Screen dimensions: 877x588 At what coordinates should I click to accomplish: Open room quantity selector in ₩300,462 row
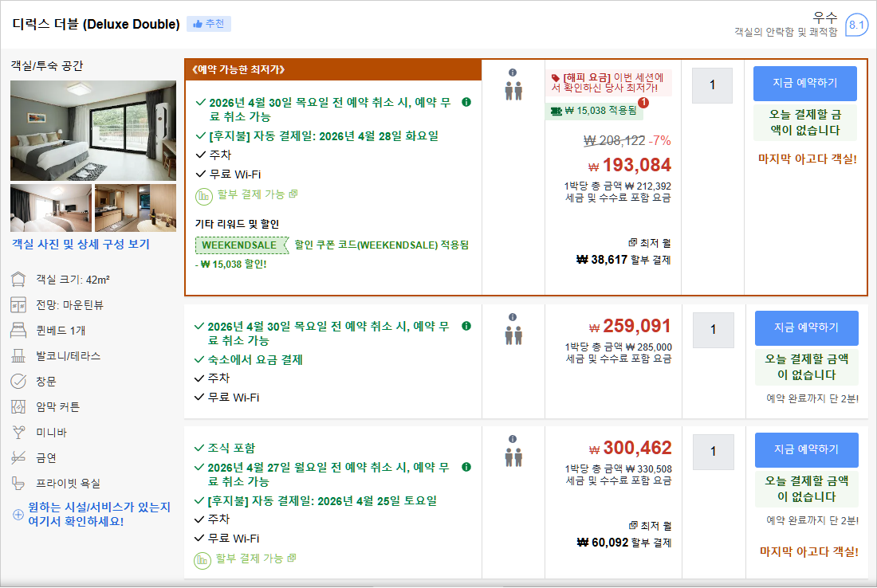(x=713, y=452)
